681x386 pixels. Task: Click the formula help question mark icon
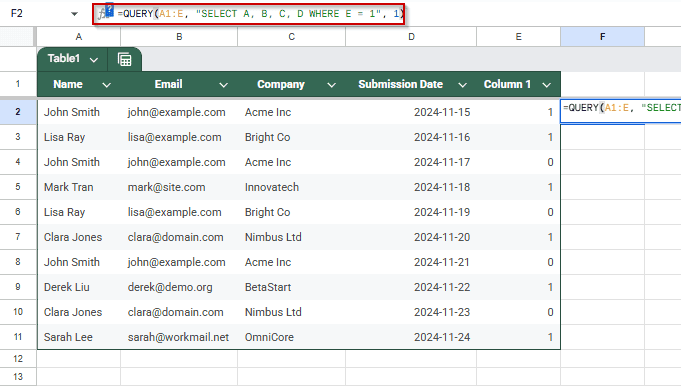(x=109, y=10)
